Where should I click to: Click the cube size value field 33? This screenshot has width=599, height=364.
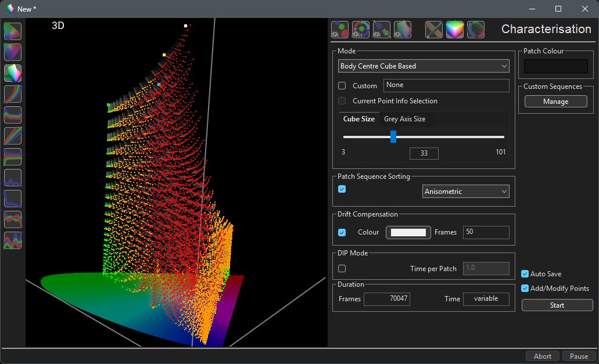(x=424, y=153)
